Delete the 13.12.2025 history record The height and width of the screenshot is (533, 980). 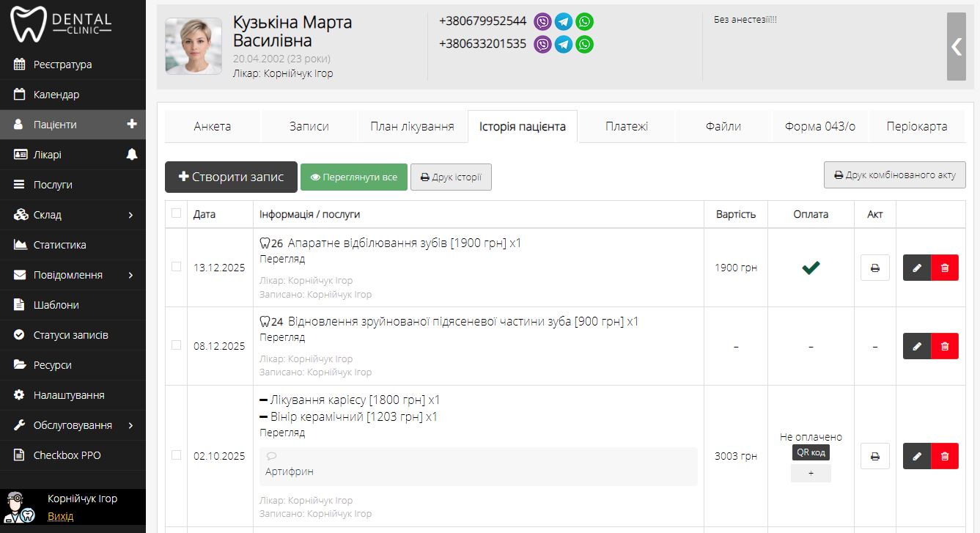944,268
